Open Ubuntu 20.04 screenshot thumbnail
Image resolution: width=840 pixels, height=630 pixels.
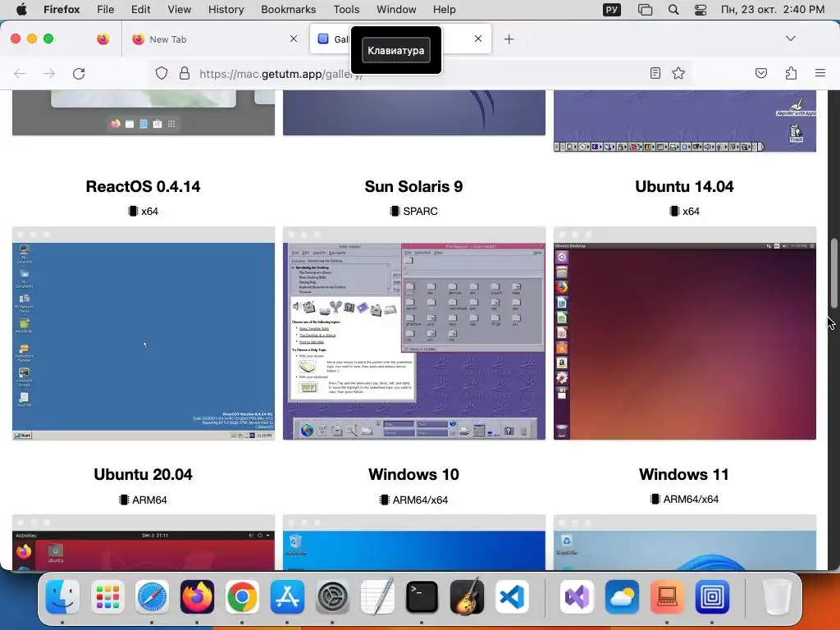coord(144,542)
